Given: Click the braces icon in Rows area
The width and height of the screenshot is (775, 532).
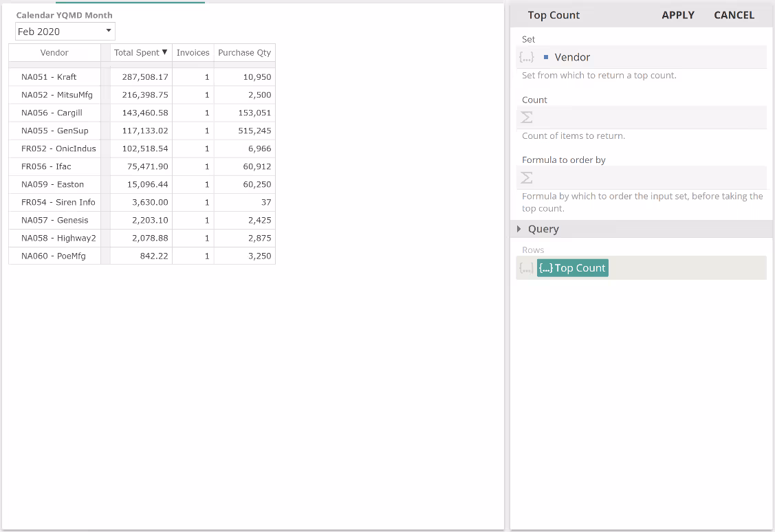Looking at the screenshot, I should click(526, 268).
